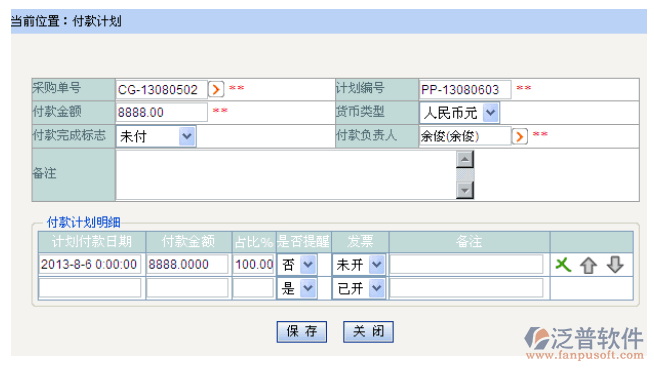
Task: Click the large 备注 text area
Action: pyautogui.click(x=286, y=175)
